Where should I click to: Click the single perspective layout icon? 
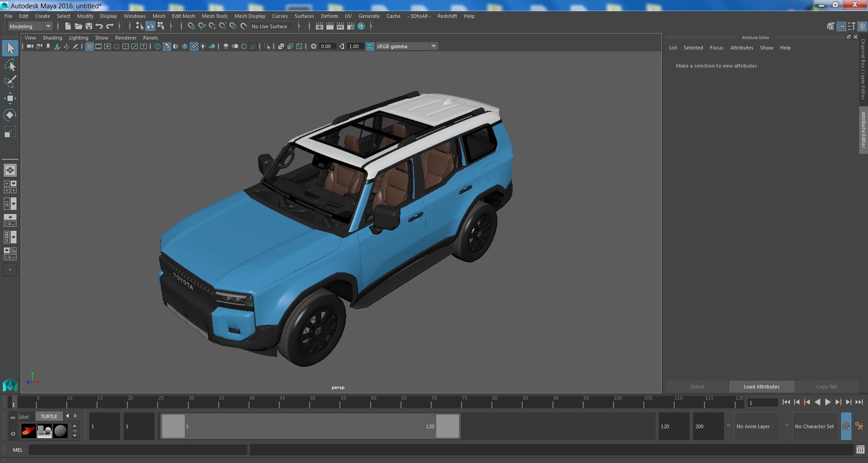coord(10,170)
